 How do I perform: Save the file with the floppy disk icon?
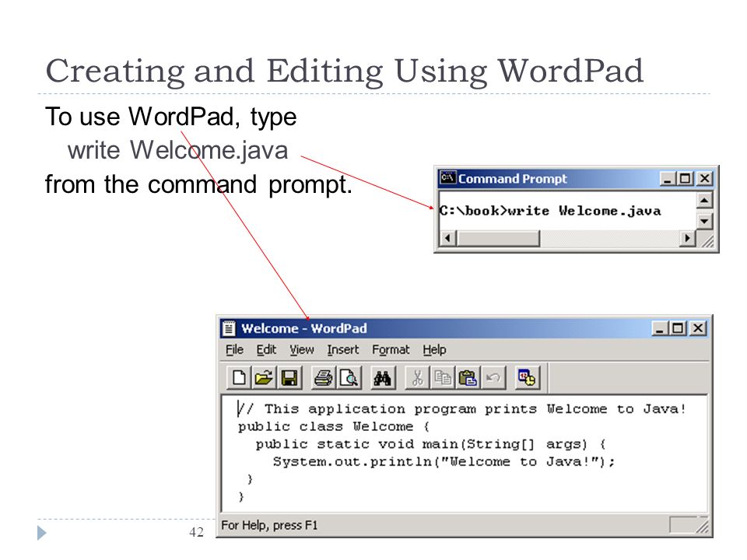point(289,378)
